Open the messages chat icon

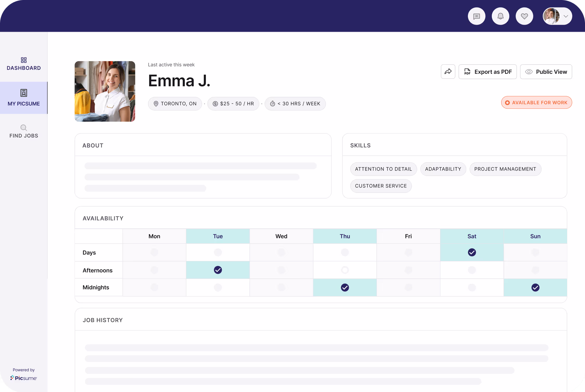coord(476,16)
